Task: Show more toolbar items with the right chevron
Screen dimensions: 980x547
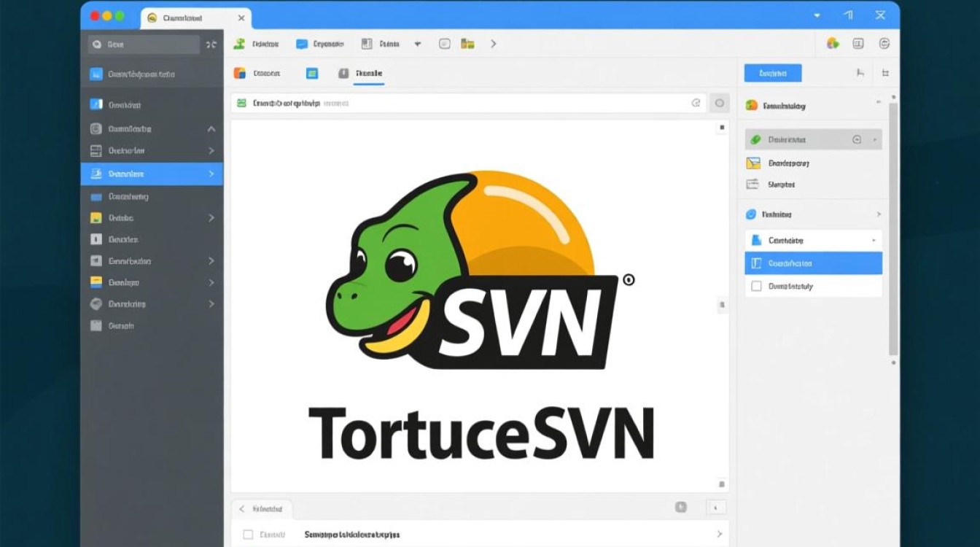Action: [x=494, y=44]
